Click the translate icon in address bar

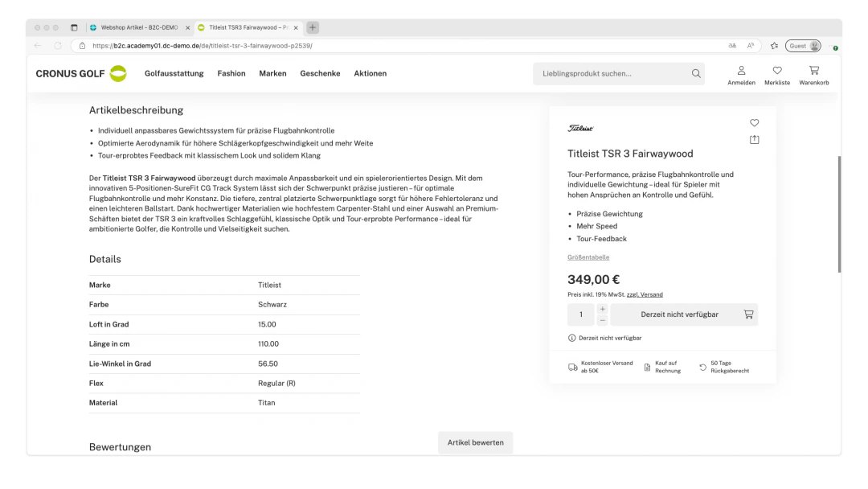(732, 46)
